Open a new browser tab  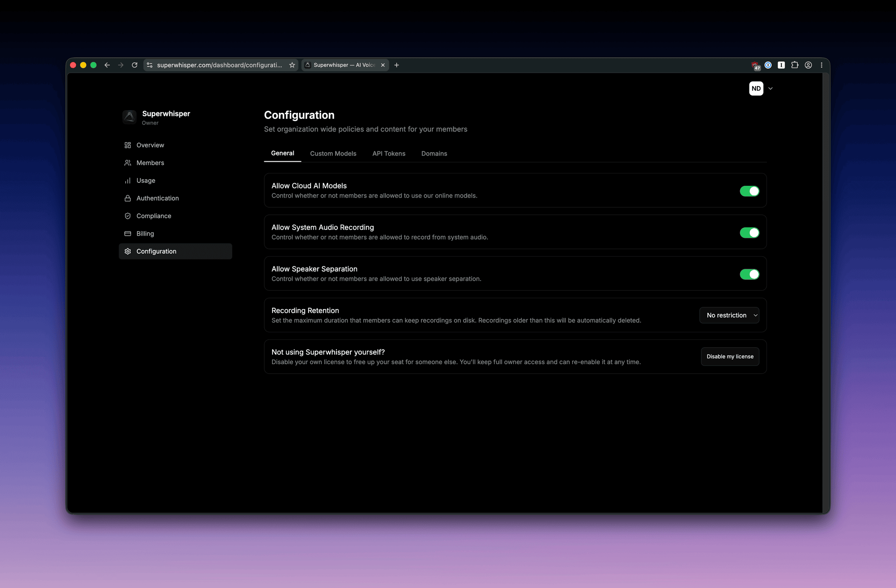(x=397, y=65)
